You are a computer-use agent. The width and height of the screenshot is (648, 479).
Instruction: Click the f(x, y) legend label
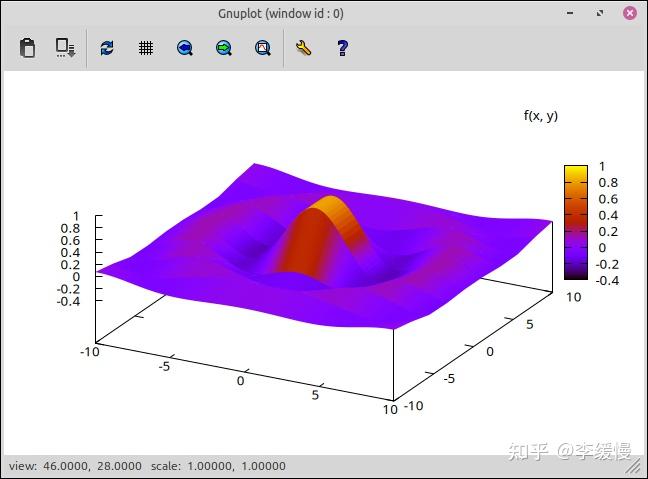click(x=541, y=116)
